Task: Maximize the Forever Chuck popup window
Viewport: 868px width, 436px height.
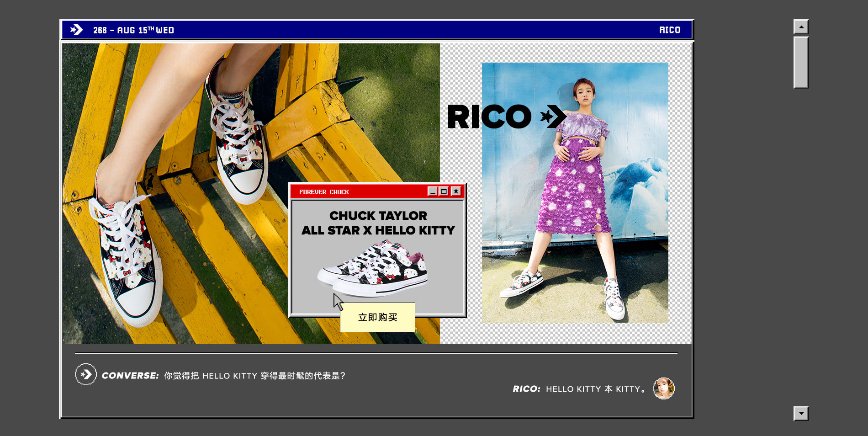Action: pos(444,191)
